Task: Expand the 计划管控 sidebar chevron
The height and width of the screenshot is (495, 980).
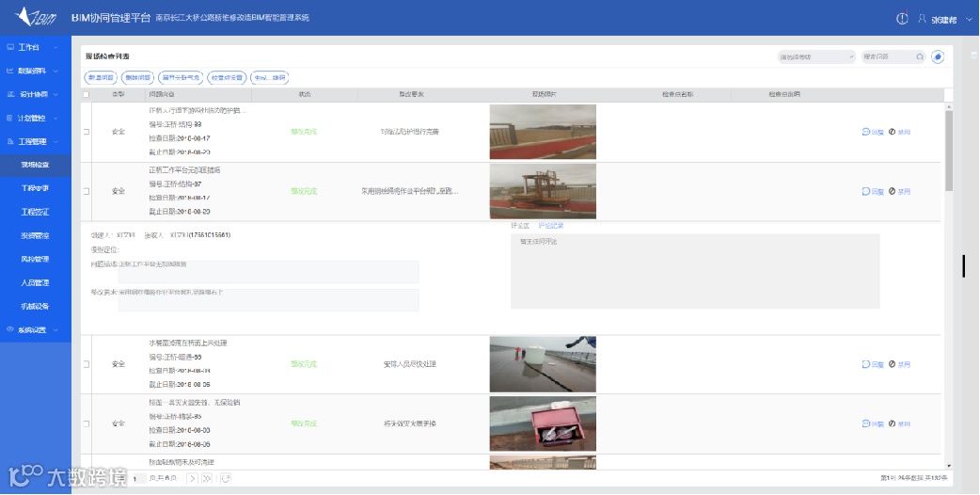Action: click(55, 119)
